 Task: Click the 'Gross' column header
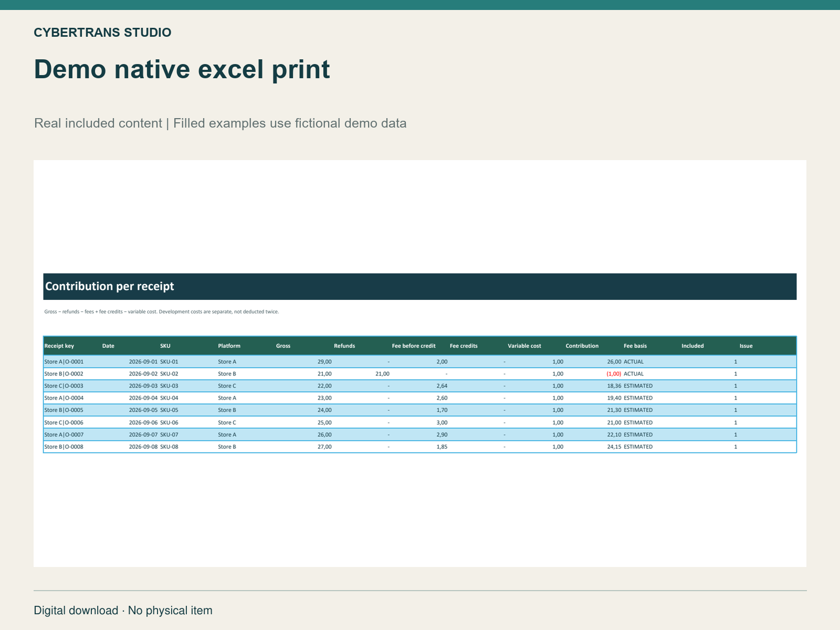tap(283, 346)
